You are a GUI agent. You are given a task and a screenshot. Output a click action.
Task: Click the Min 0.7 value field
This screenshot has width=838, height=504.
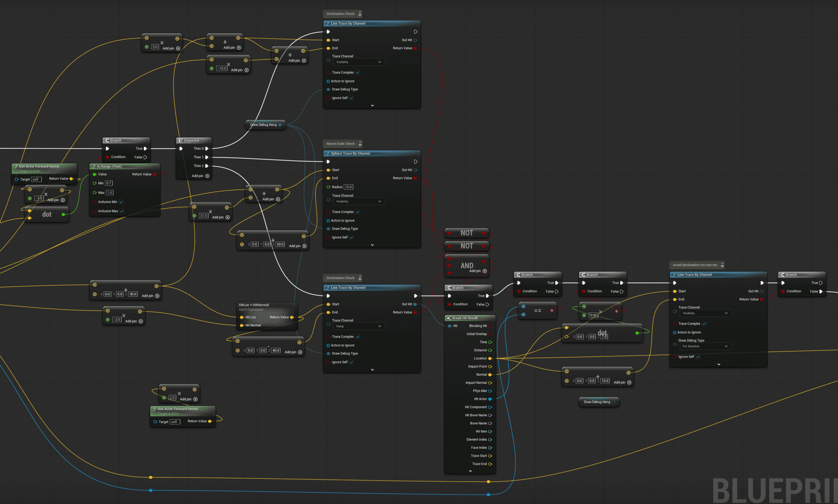pos(109,183)
